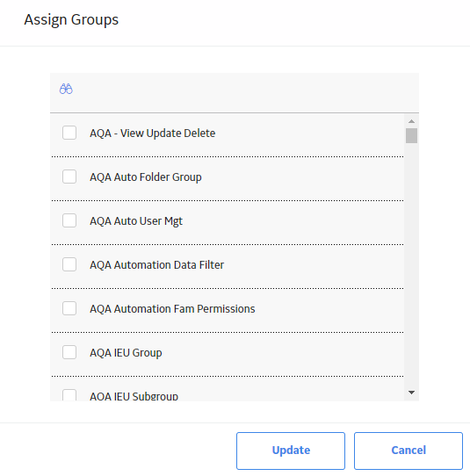The width and height of the screenshot is (470, 476).
Task: Check the AQA Auto Folder Group checkbox
Action: coord(69,177)
